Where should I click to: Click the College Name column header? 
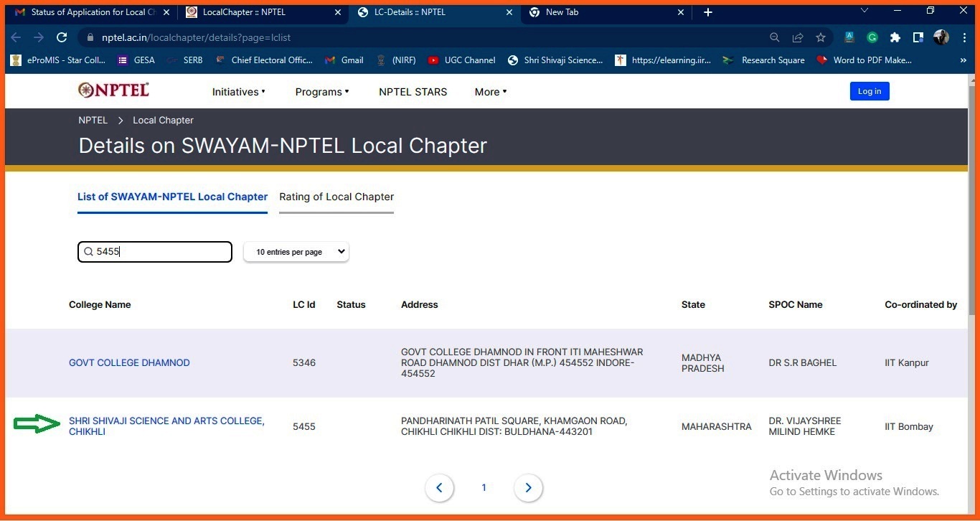(100, 305)
